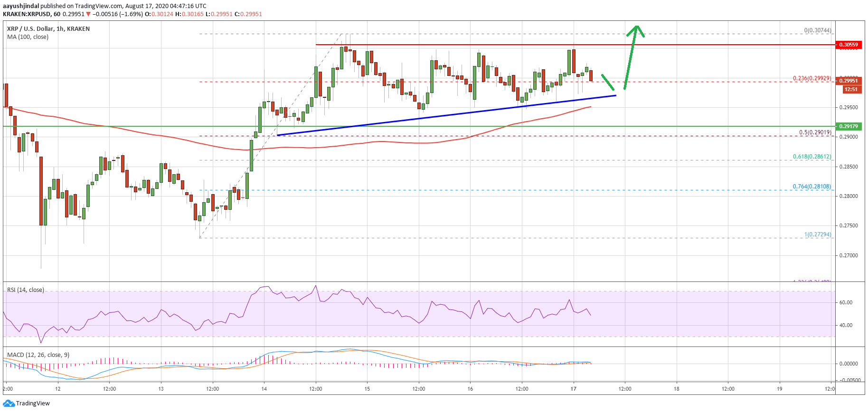Click date 18 on the time axis
This screenshot has height=412, width=868.
pos(677,389)
